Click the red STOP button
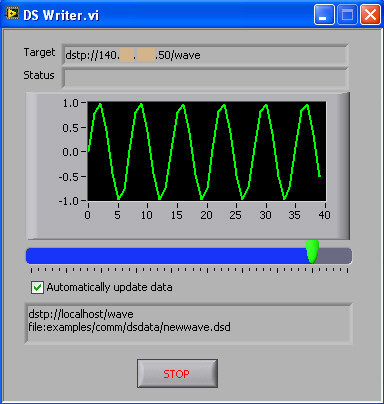This screenshot has width=384, height=404. (x=177, y=373)
